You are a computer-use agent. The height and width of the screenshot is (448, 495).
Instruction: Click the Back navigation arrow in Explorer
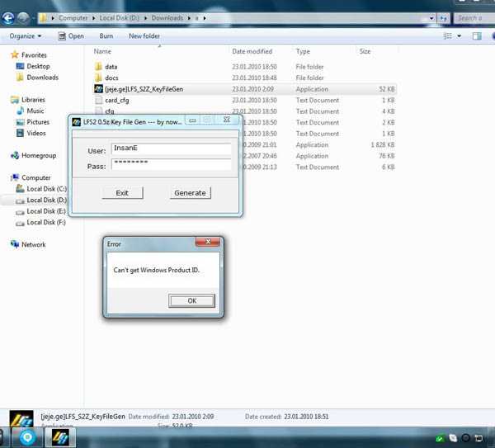[8, 18]
